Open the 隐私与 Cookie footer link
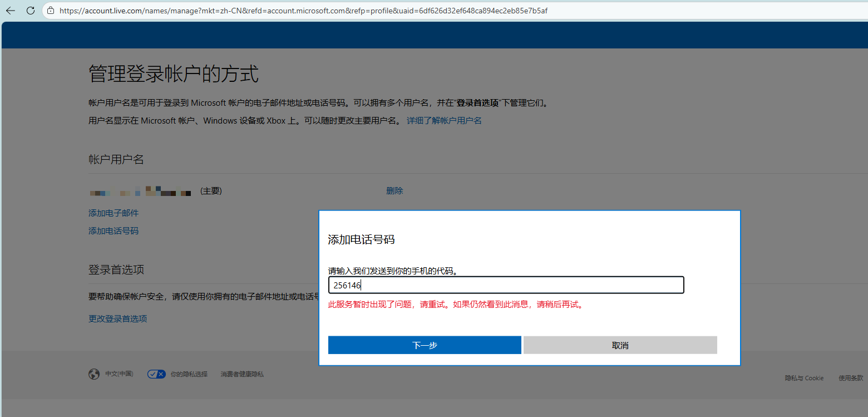The image size is (868, 417). (x=804, y=378)
